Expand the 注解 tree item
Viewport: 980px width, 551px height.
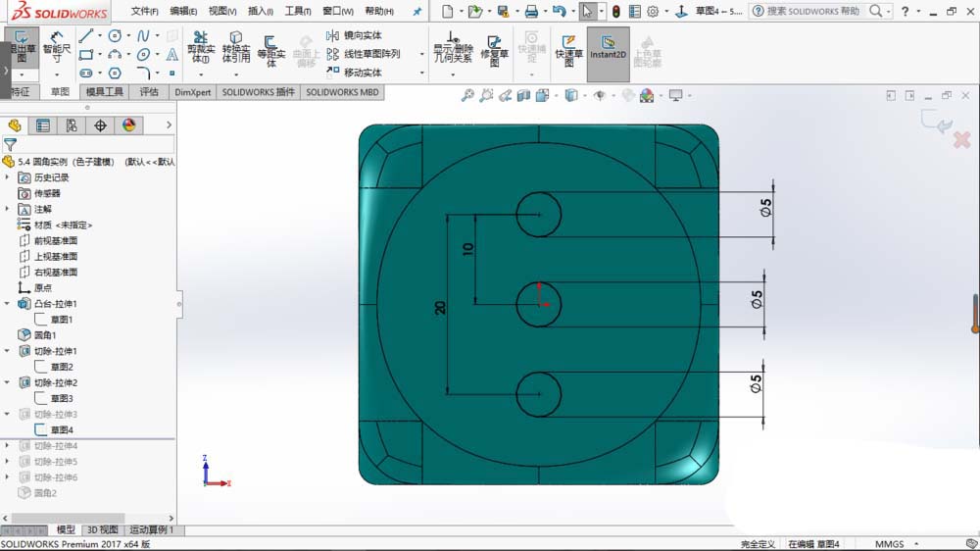[8, 209]
